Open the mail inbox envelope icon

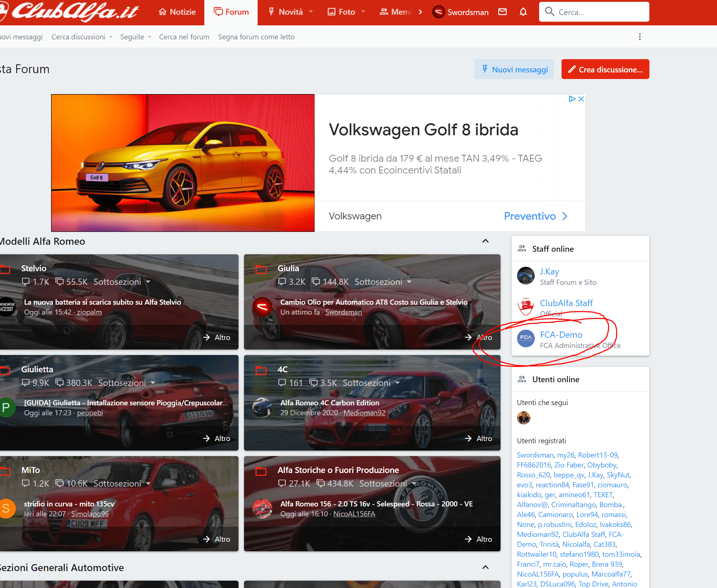[502, 12]
